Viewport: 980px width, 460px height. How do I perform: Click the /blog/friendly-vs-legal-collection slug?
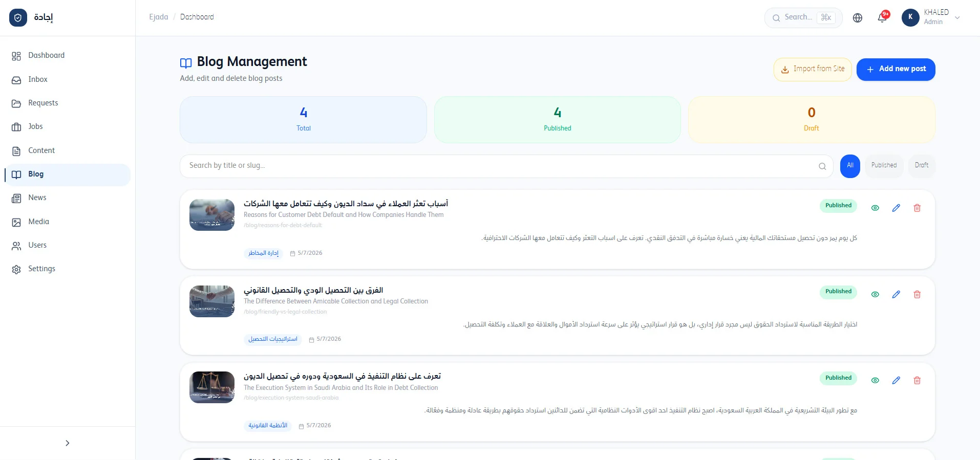(x=285, y=312)
